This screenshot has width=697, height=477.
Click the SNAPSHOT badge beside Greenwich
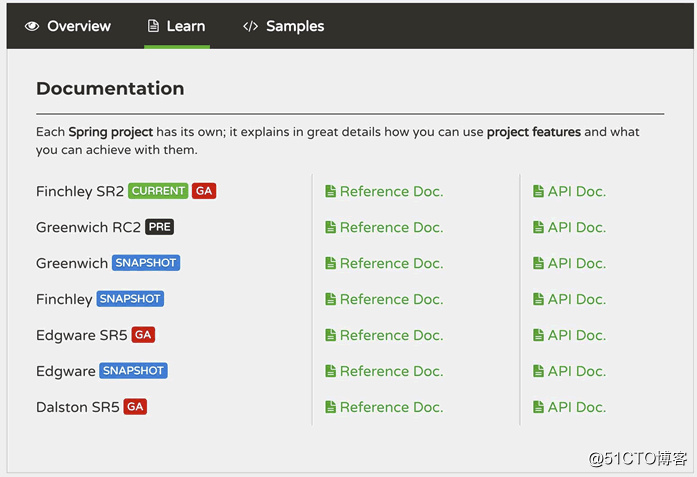(x=146, y=263)
